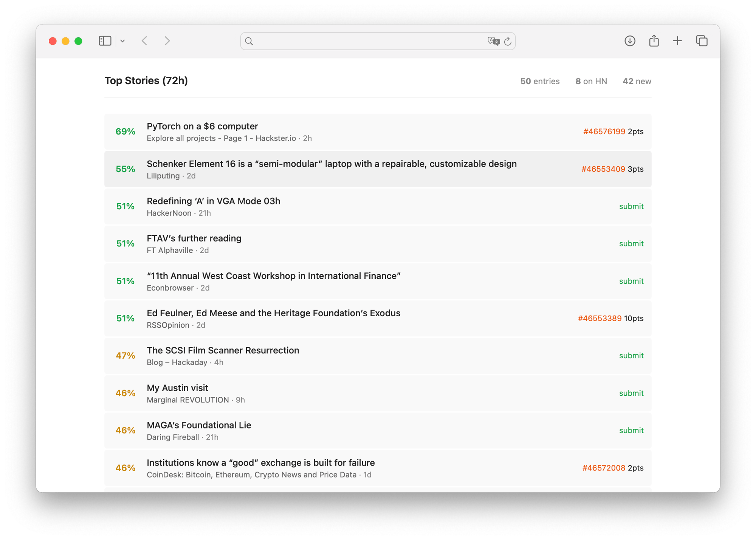This screenshot has width=756, height=540.
Task: Filter stories by "8 on HN"
Action: click(x=591, y=81)
